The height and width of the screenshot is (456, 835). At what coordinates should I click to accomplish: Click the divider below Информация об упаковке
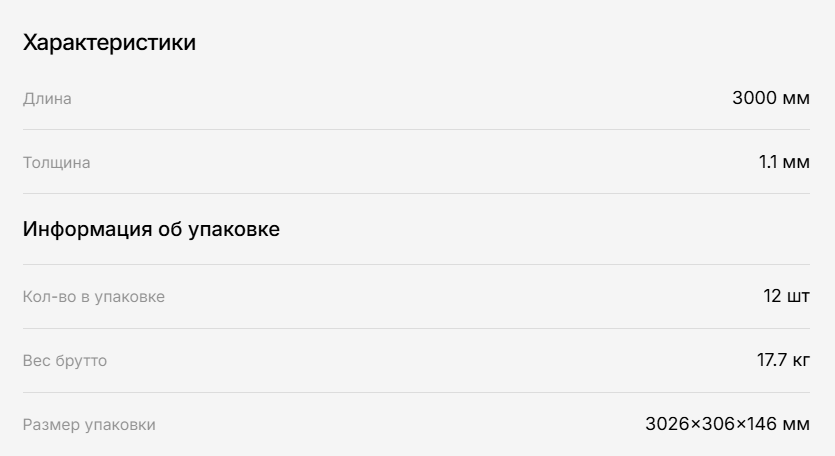pos(416,264)
